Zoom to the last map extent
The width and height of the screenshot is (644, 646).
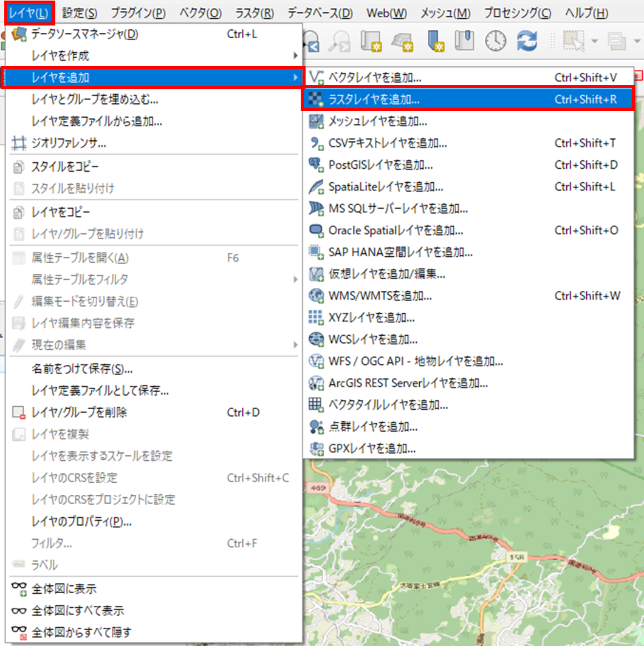pyautogui.click(x=310, y=41)
